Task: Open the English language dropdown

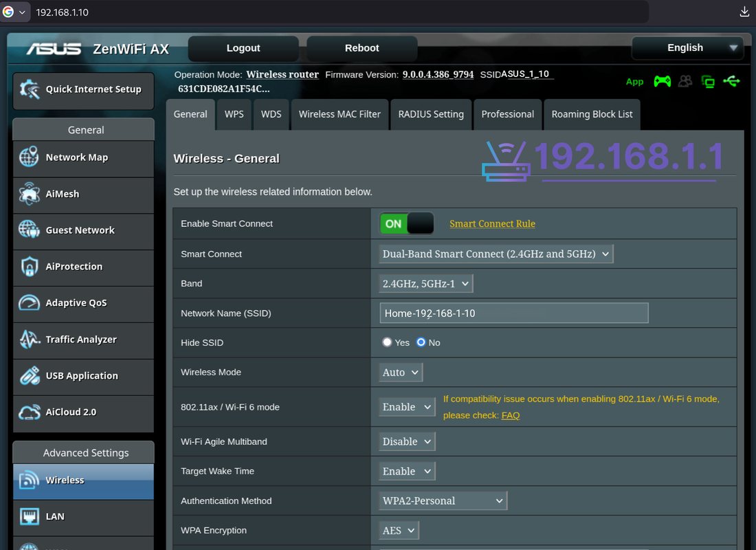Action: (x=688, y=47)
